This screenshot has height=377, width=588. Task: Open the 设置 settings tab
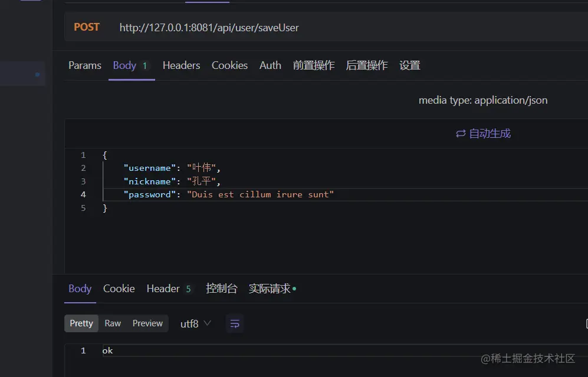(409, 65)
